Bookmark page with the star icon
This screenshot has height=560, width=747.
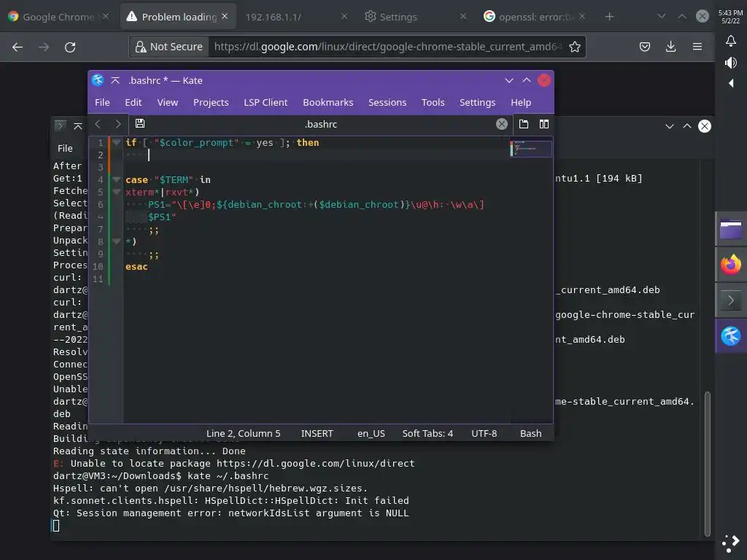tap(575, 47)
